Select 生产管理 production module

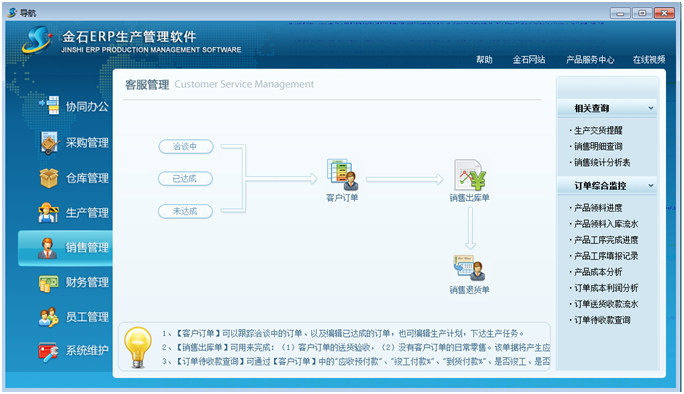coord(74,213)
